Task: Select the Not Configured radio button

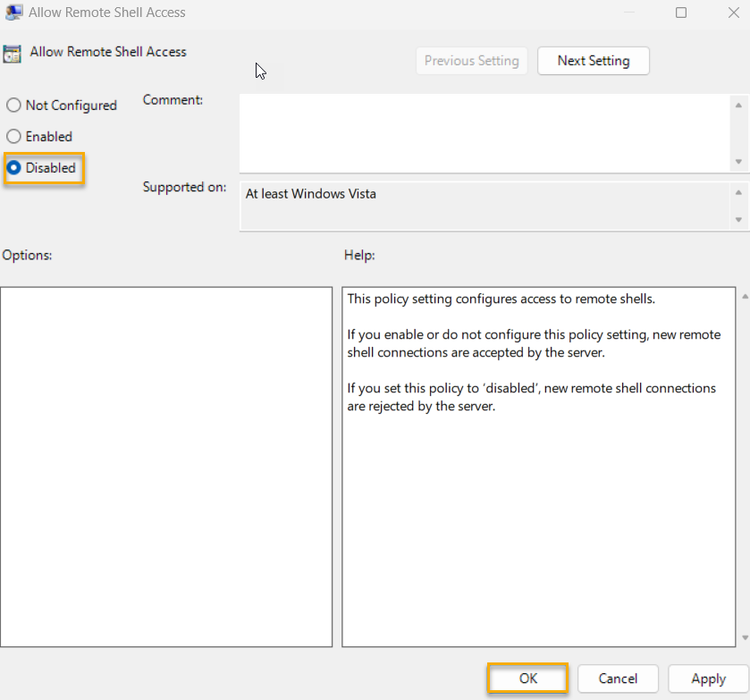Action: pos(13,105)
